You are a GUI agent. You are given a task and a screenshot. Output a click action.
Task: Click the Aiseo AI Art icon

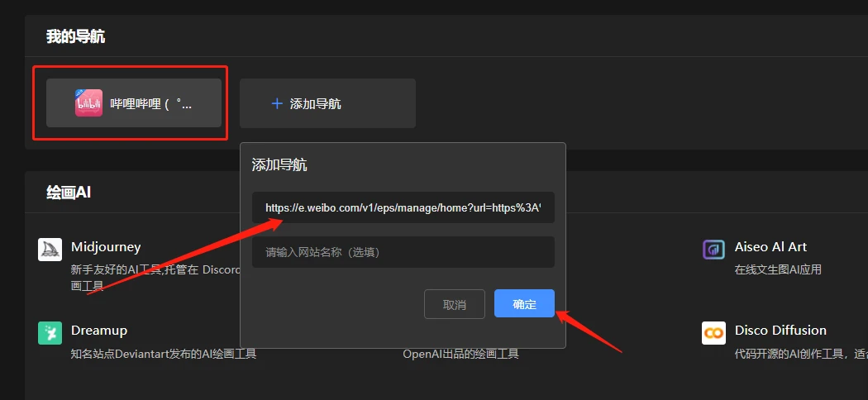click(x=713, y=250)
